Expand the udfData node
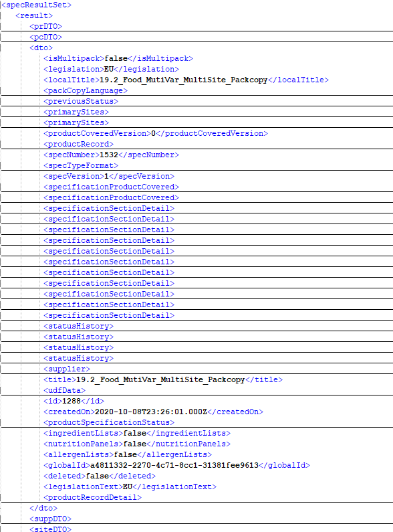 point(64,391)
